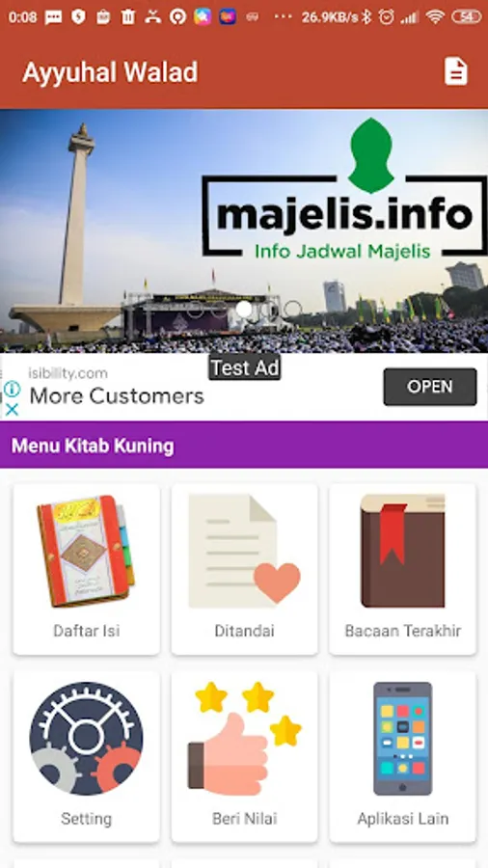488x868 pixels.
Task: Tap the Wi-Fi status bar icon
Action: tap(435, 17)
